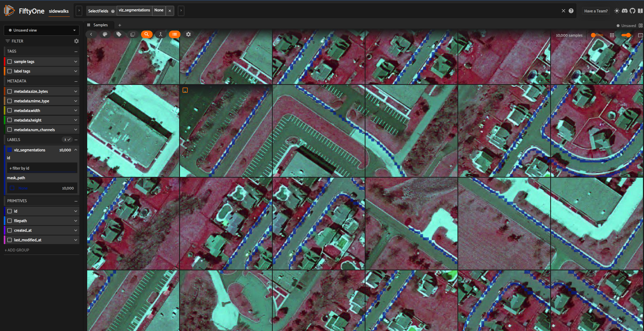Click the filter by id input field
Viewport: 644px width, 331px height.
(x=42, y=168)
